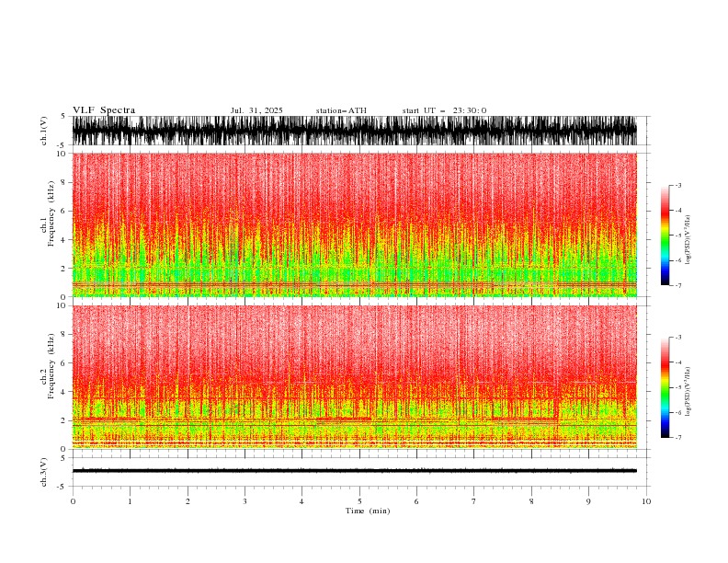Click the "4" kHz tick on ch.2 frequency axis

(x=64, y=392)
